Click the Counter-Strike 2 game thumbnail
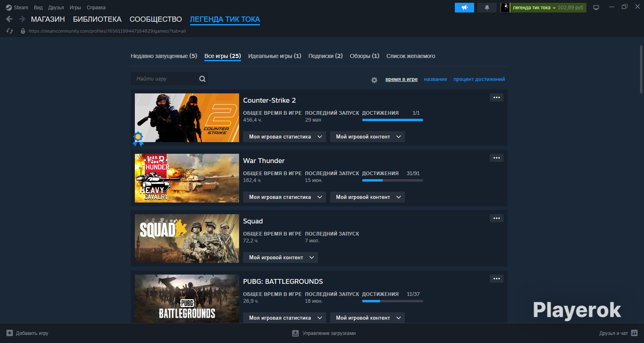The image size is (644, 343). (187, 118)
